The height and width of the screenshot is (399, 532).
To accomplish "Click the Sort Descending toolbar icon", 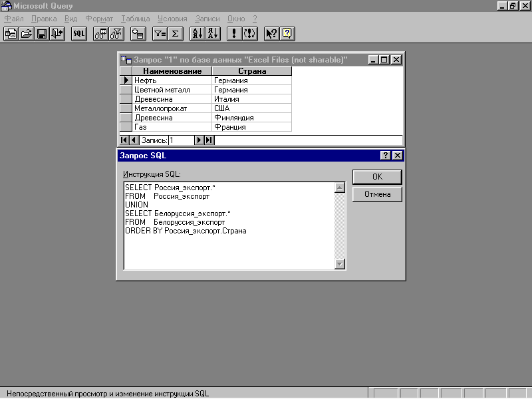I will coord(213,34).
